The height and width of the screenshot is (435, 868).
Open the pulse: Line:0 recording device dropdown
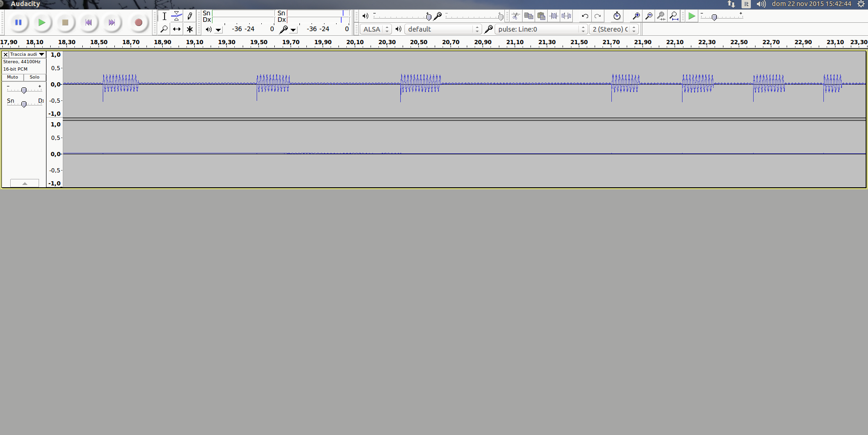coord(541,29)
